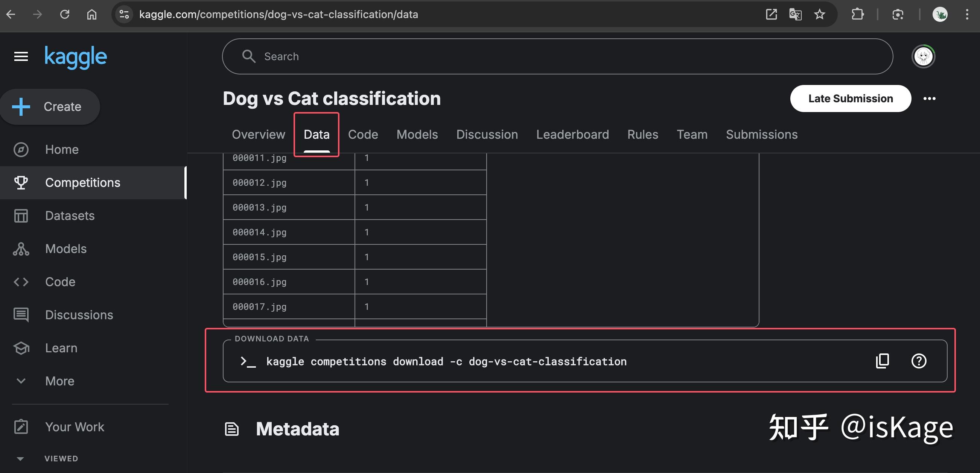Screen dimensions: 980x473
Task: Open browser extensions puzzle icon
Action: point(857,14)
